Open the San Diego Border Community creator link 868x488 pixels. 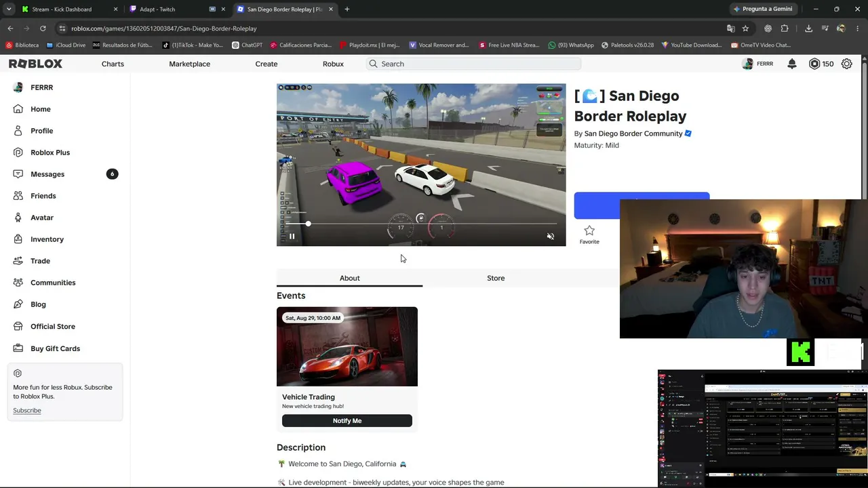click(x=633, y=134)
